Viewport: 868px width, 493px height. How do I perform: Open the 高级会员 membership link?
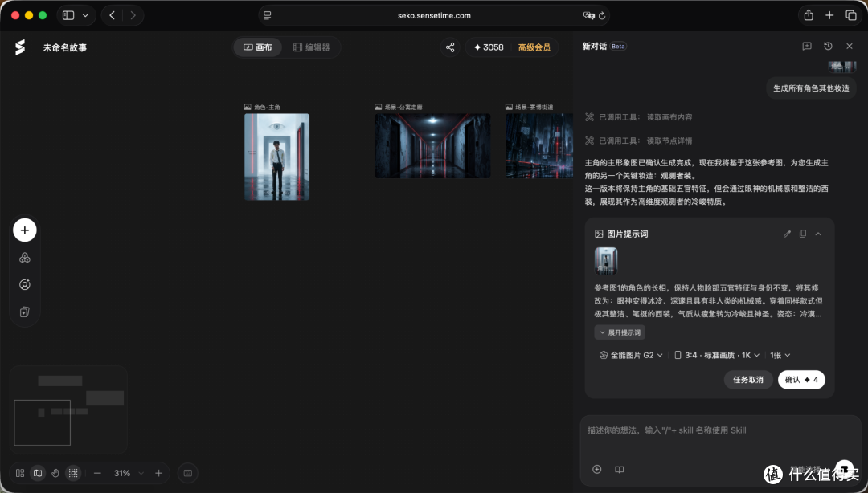point(534,47)
